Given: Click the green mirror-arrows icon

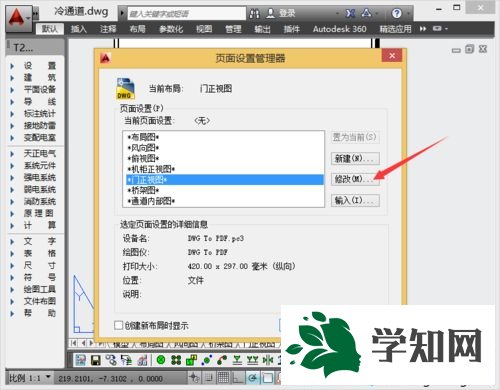Looking at the screenshot, I should tap(268, 360).
